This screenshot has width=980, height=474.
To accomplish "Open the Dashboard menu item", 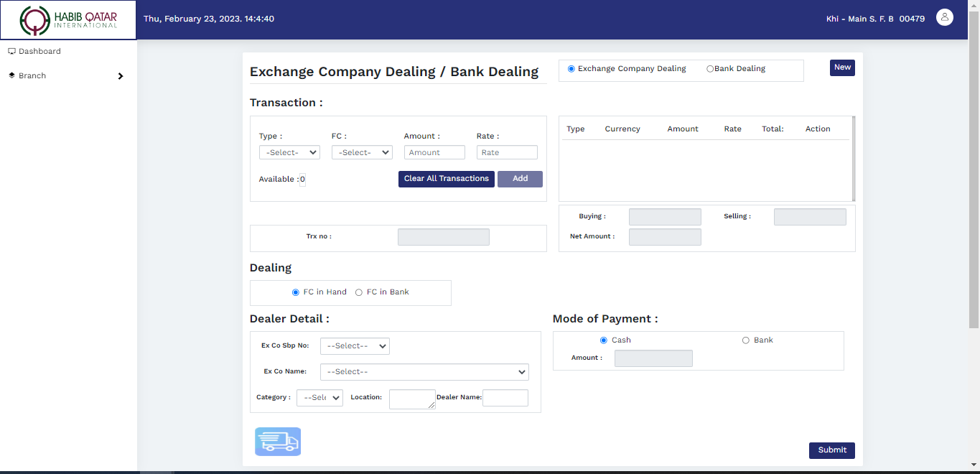I will click(x=39, y=51).
